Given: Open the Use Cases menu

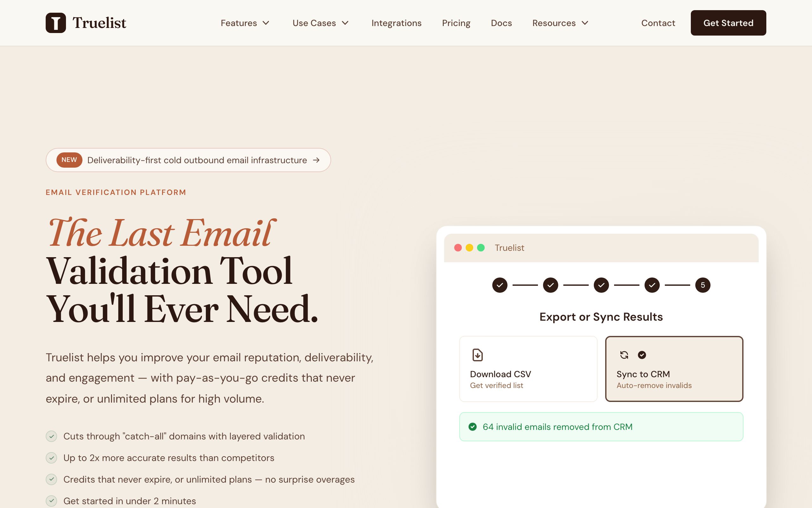Looking at the screenshot, I should 314,23.
